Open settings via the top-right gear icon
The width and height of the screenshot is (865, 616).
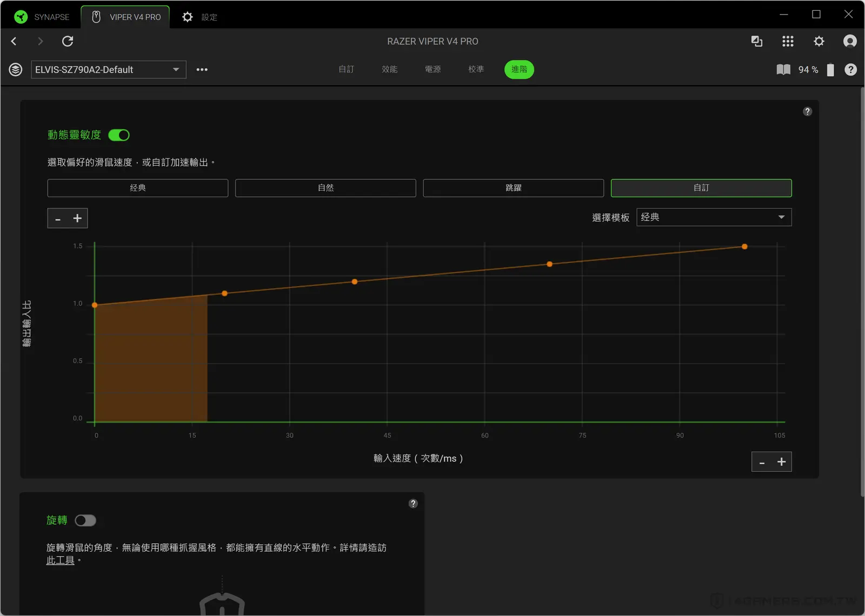coord(819,41)
